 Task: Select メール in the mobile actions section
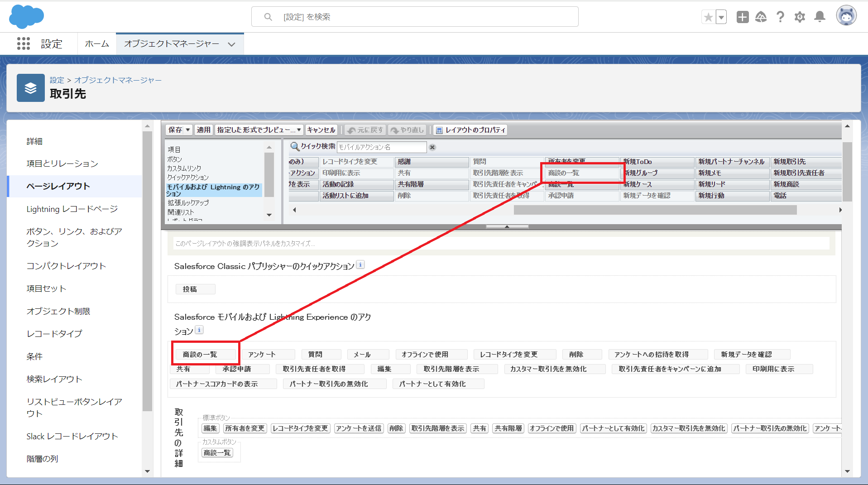point(368,354)
